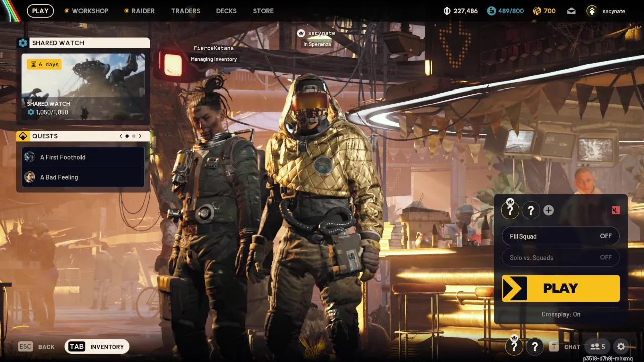Select the squad leader slot in play panel
Screen dimensions: 644x362
510,210
